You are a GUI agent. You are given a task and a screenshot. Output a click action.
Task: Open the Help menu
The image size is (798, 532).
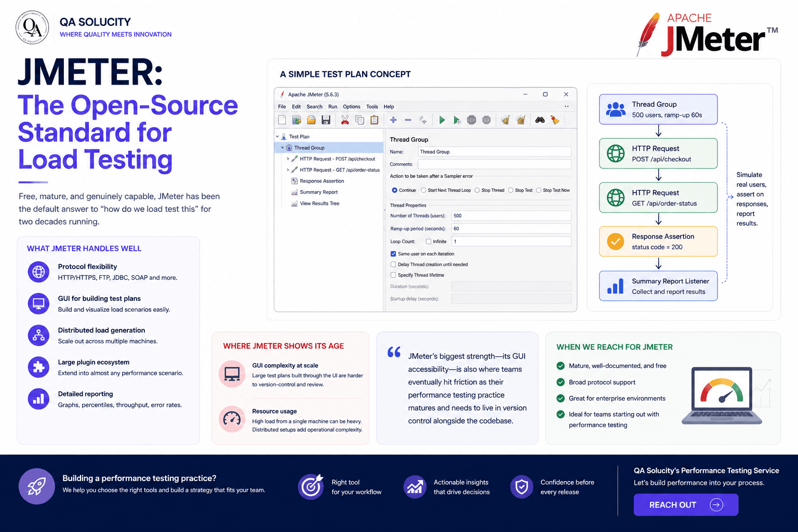(389, 107)
